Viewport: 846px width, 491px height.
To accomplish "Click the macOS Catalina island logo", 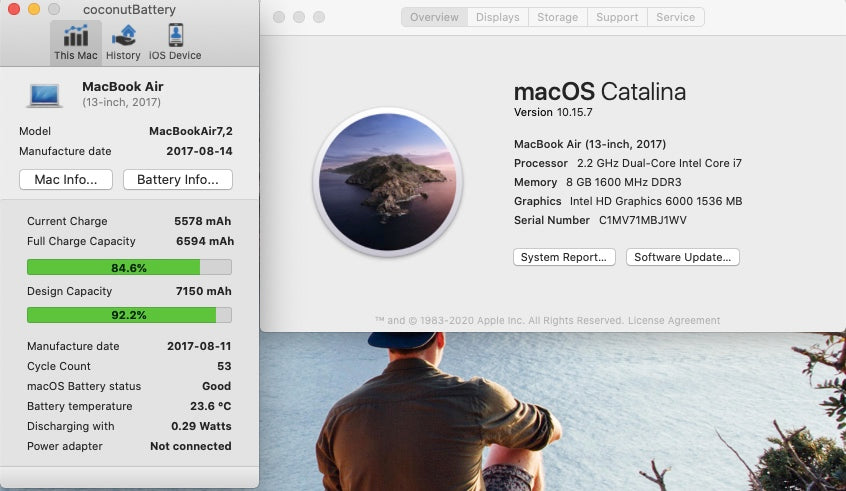I will pos(387,182).
